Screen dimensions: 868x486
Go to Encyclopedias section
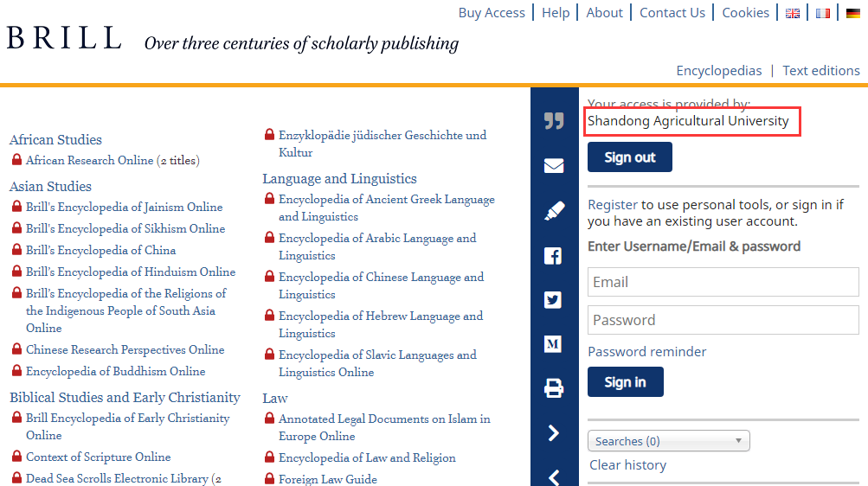click(719, 71)
